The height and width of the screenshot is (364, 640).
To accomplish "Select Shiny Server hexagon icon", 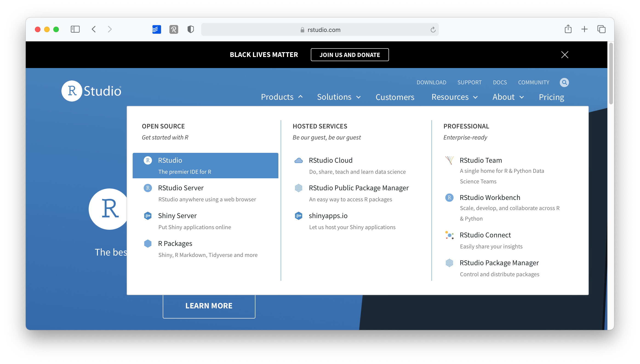I will click(148, 216).
